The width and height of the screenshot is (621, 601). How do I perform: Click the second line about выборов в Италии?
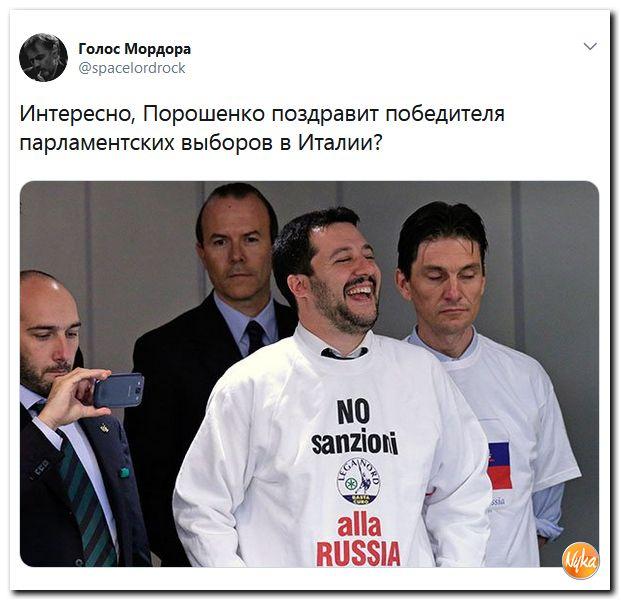(x=201, y=143)
